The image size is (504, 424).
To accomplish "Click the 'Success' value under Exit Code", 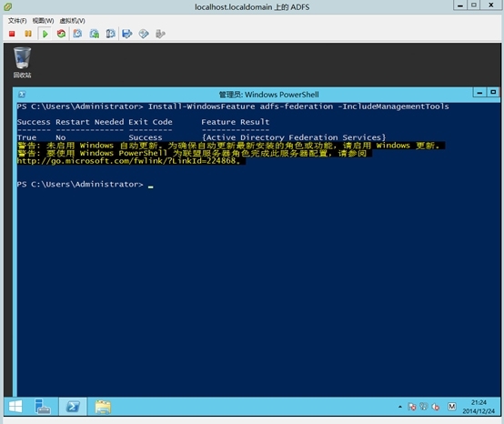I will [146, 137].
